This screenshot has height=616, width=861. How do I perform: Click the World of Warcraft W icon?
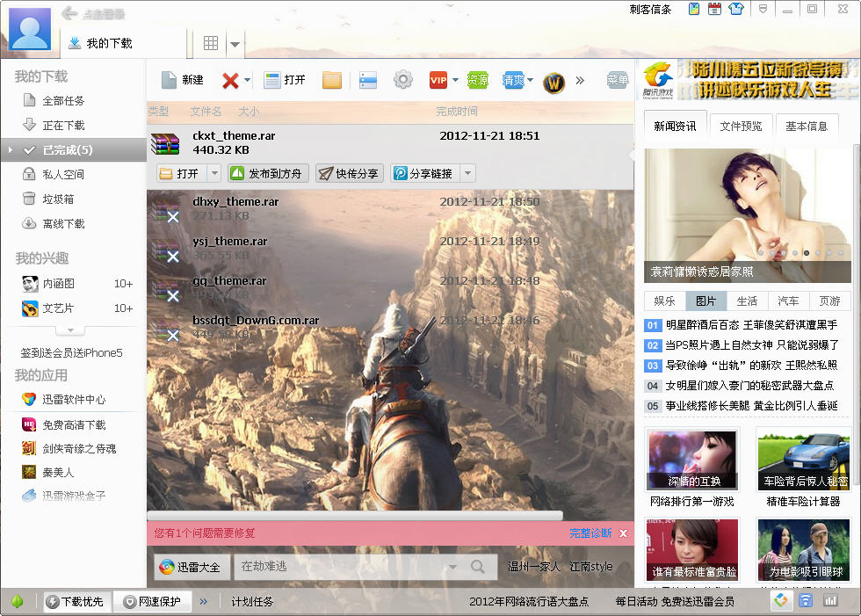[x=553, y=83]
